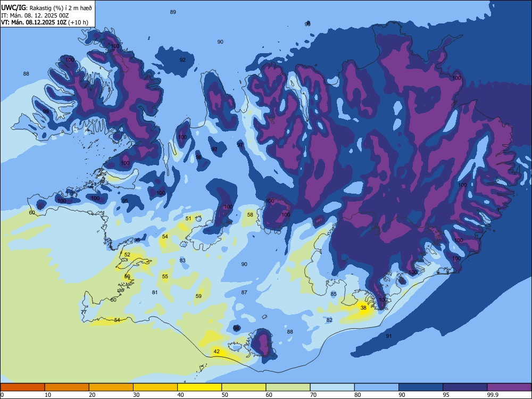Viewport: 532px width, 399px height.
Task: Select the purple above-99.9 legend swatch
Action: pos(509,387)
